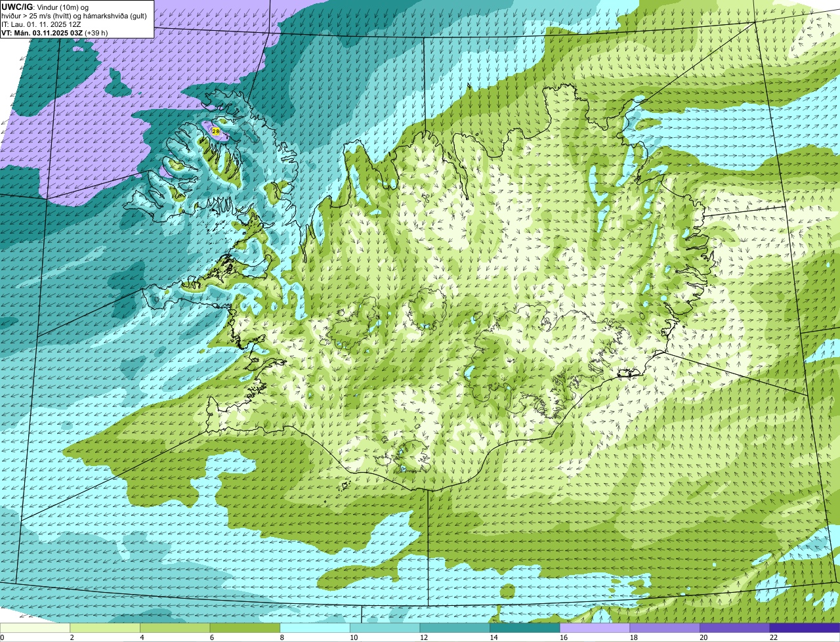Select the 0–2 m/s cream legend swatch
The height and width of the screenshot is (642, 840).
(35, 628)
